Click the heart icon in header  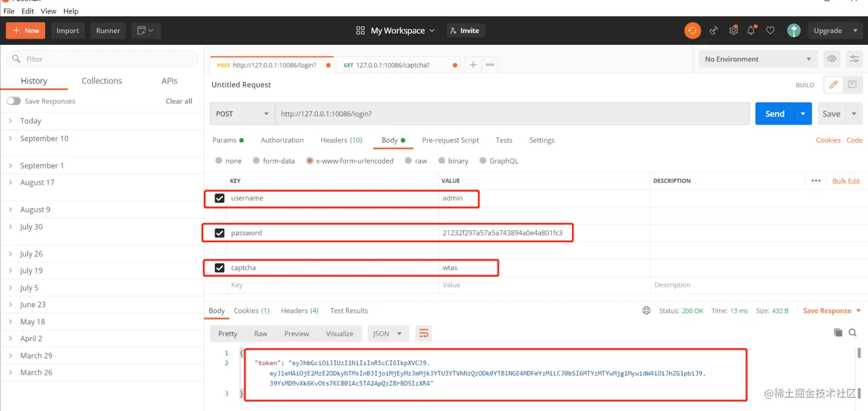tap(770, 30)
